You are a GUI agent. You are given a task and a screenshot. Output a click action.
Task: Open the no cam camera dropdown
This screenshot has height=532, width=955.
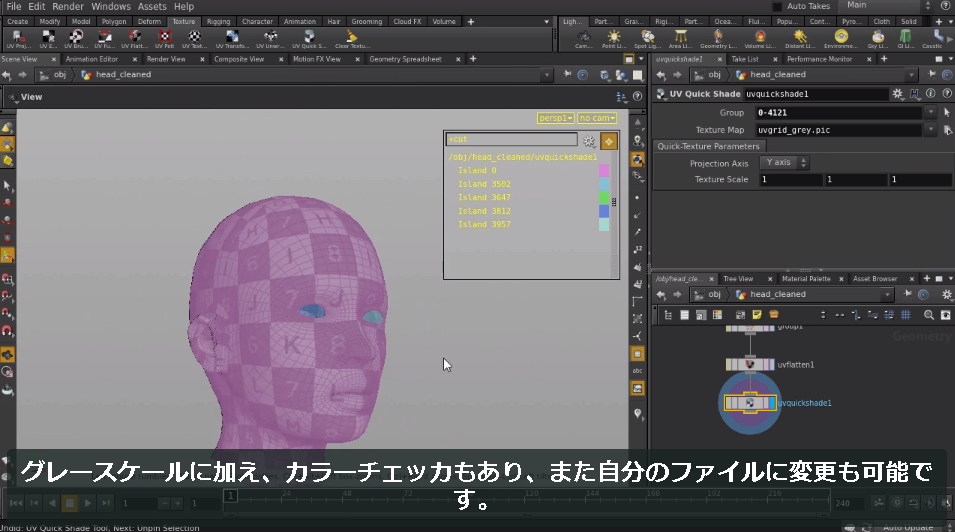click(x=597, y=118)
